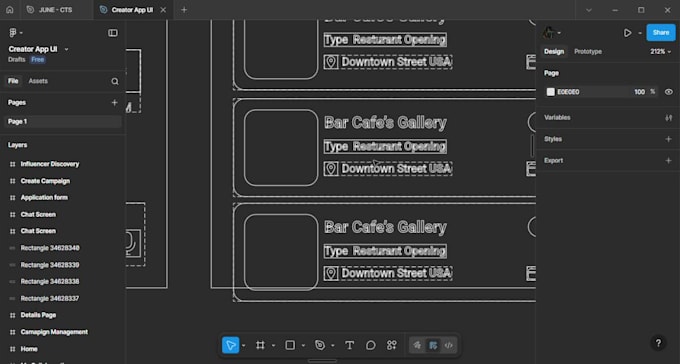Open the Figma main menu logo
This screenshot has width=680, height=364.
pos(13,33)
